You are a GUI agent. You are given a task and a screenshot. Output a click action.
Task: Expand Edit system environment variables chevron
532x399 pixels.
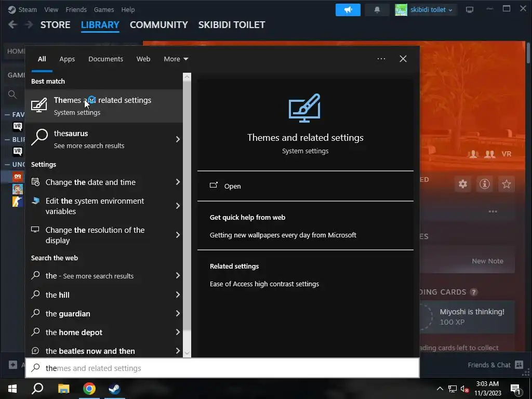click(178, 206)
